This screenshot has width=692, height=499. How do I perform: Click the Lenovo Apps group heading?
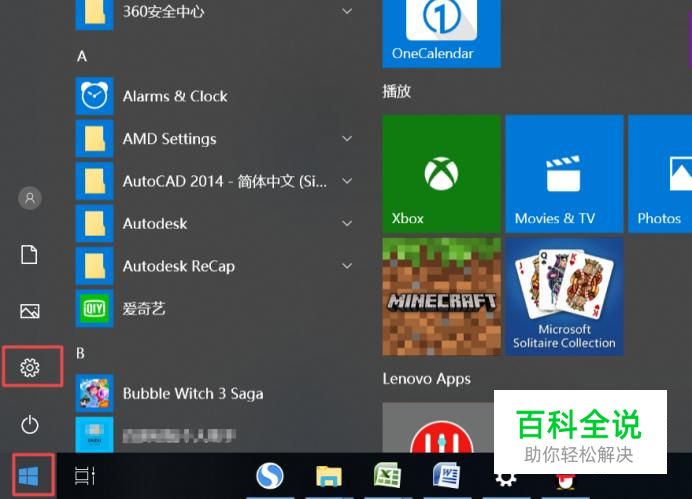tap(426, 379)
